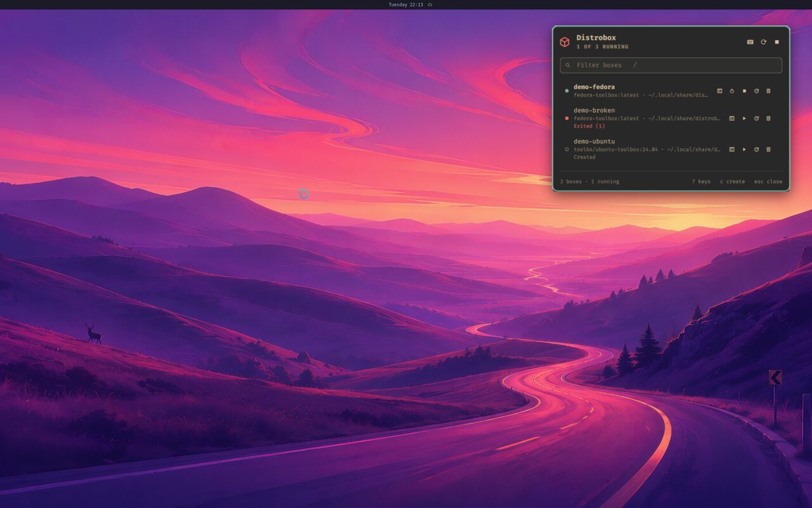
Task: Stop the demo-fedora box
Action: pyautogui.click(x=744, y=91)
